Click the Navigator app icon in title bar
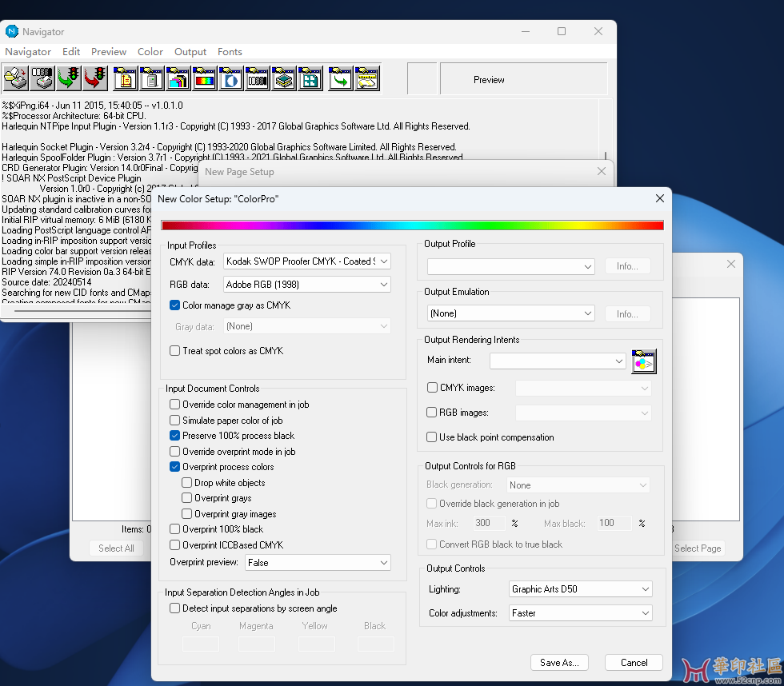 pos(11,31)
